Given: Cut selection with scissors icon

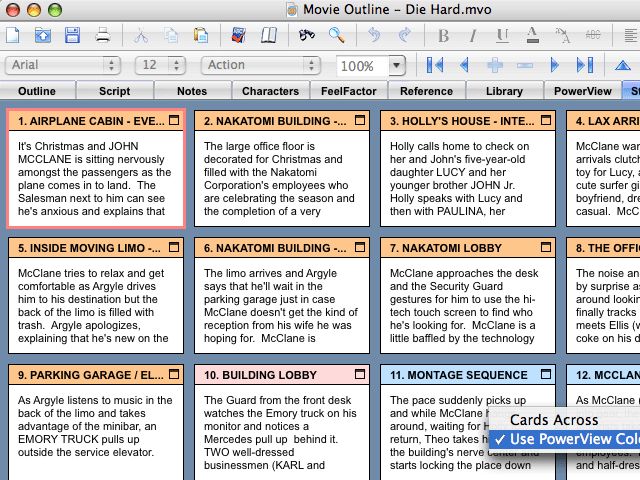Looking at the screenshot, I should tap(141, 36).
